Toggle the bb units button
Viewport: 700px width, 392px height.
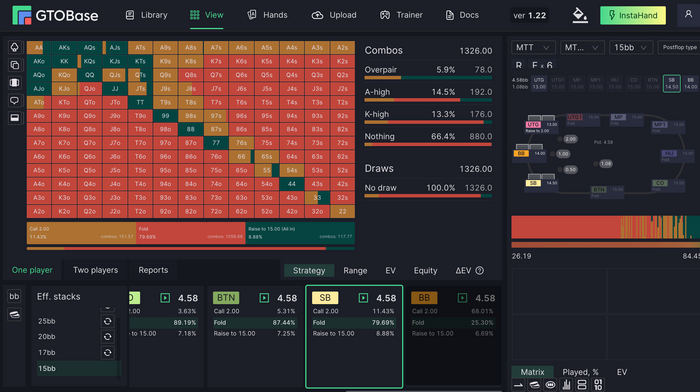[14, 296]
